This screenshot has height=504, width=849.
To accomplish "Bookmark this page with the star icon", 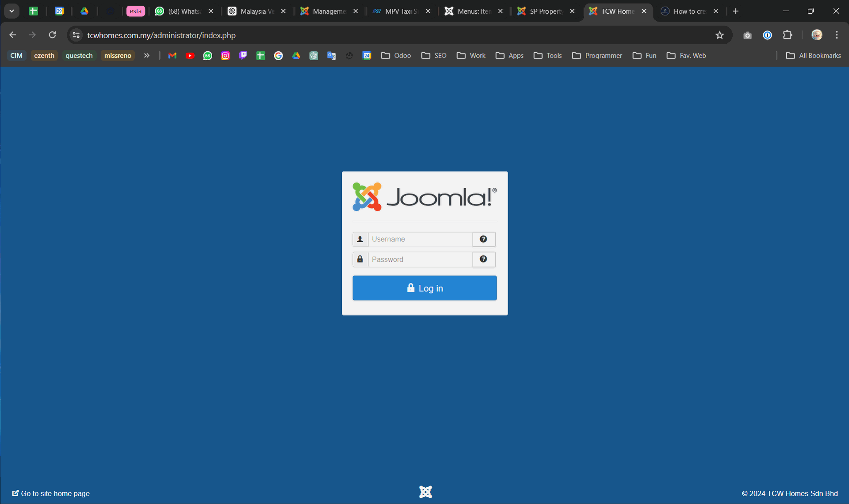I will [719, 35].
